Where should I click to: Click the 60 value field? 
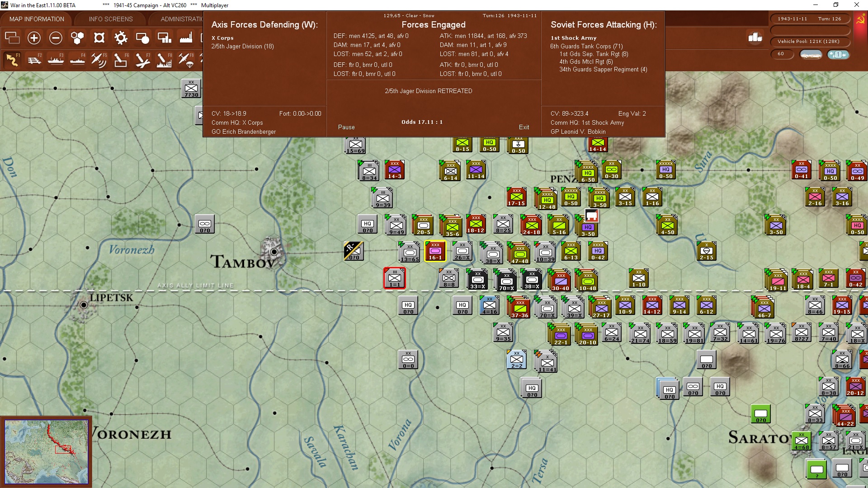(783, 54)
